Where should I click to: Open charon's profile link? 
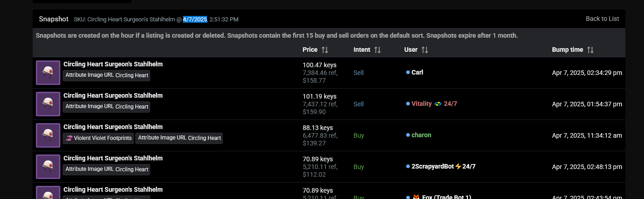[x=421, y=135]
